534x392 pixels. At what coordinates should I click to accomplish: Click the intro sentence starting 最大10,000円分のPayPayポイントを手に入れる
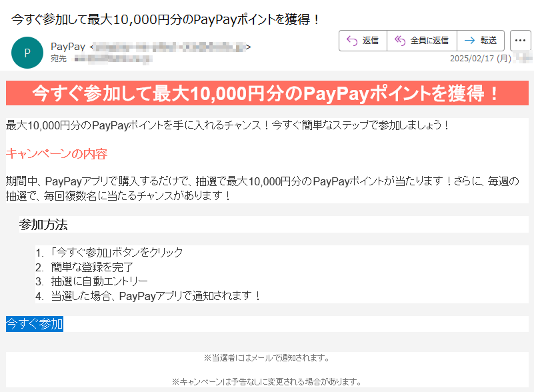point(228,125)
